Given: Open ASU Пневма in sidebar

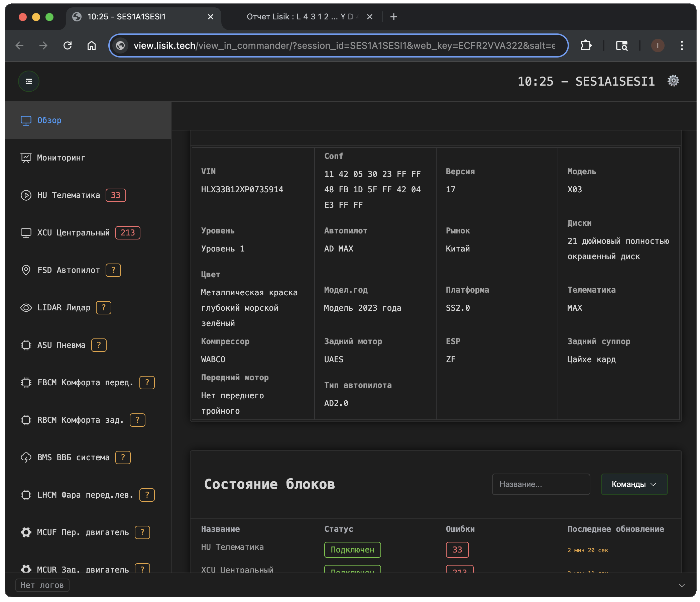Looking at the screenshot, I should pyautogui.click(x=88, y=345).
